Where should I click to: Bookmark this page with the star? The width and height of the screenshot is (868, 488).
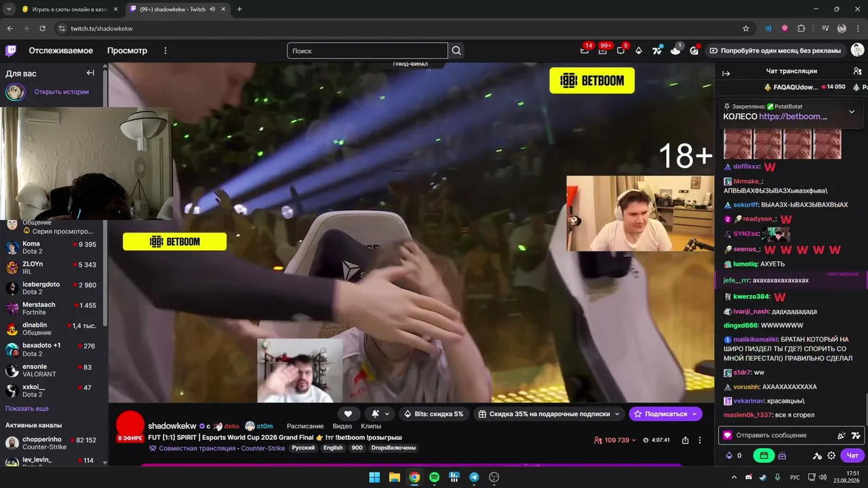click(x=746, y=28)
